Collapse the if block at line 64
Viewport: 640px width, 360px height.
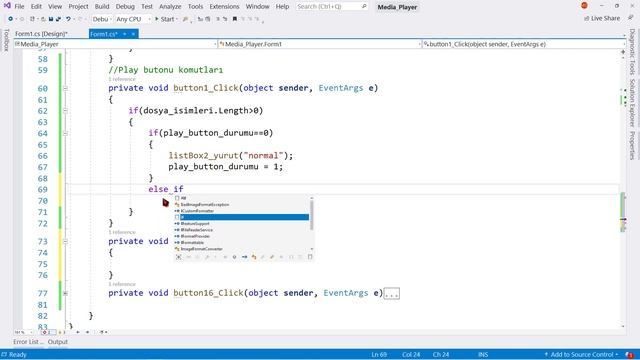pyautogui.click(x=65, y=133)
